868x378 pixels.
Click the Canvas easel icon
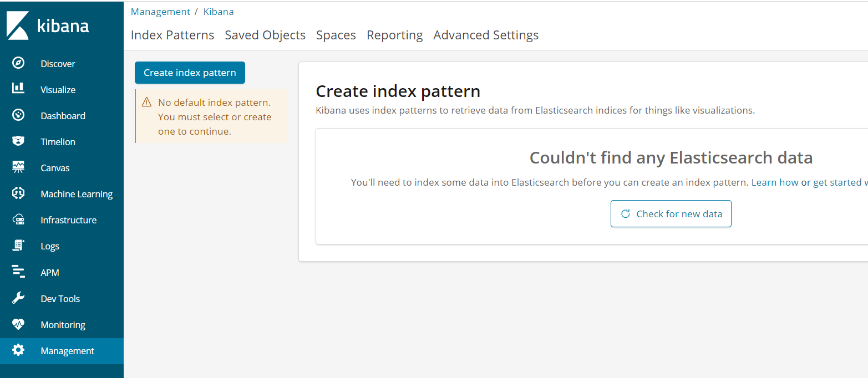coord(18,167)
